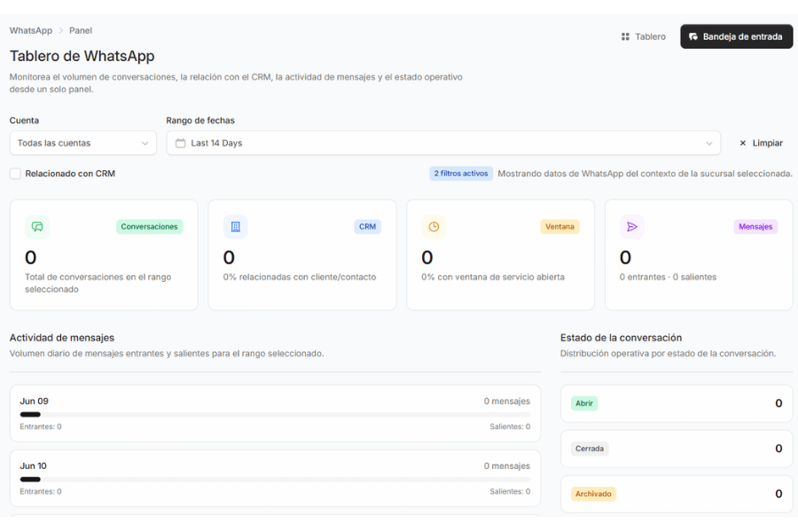Click '0 entrantes · 0 salientes' text

click(x=668, y=277)
